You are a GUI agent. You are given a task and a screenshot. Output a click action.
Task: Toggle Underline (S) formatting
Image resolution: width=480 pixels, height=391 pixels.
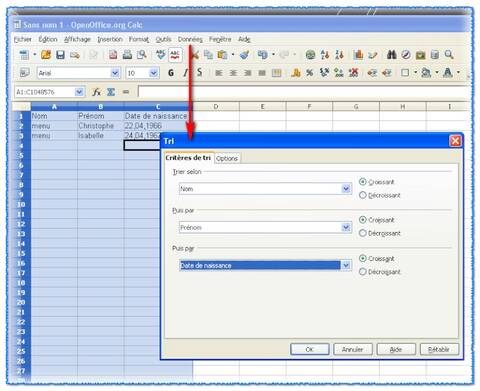(x=199, y=73)
